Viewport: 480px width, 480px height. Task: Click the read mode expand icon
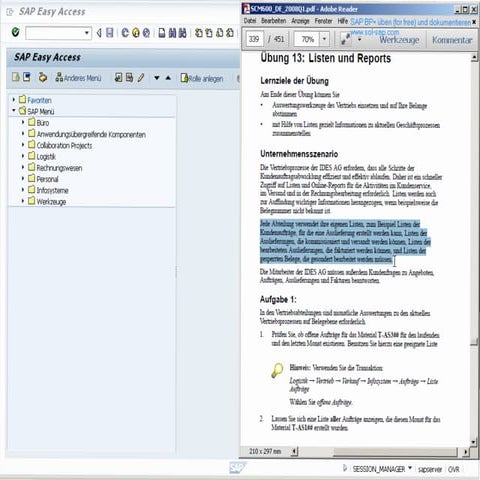[346, 39]
